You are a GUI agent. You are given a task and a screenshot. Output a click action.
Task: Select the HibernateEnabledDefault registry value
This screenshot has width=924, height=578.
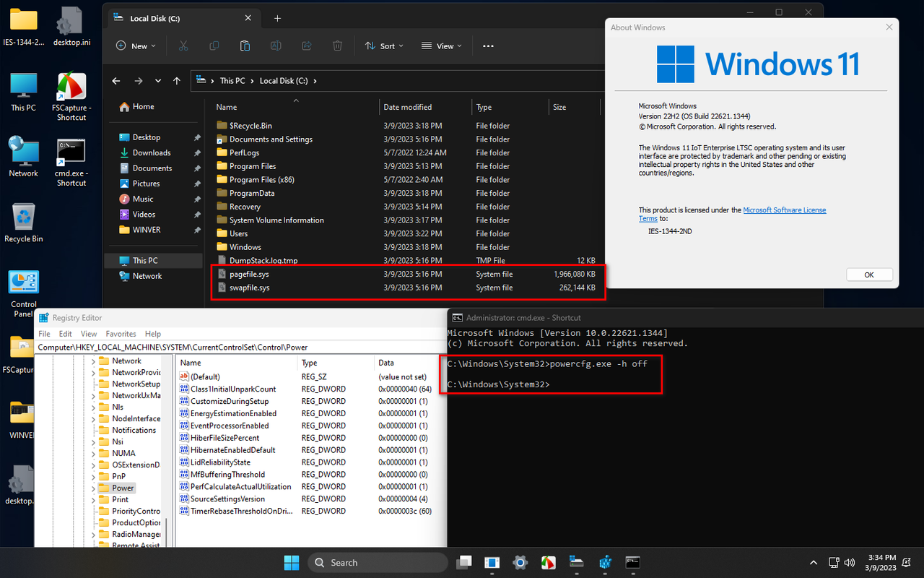pos(232,450)
